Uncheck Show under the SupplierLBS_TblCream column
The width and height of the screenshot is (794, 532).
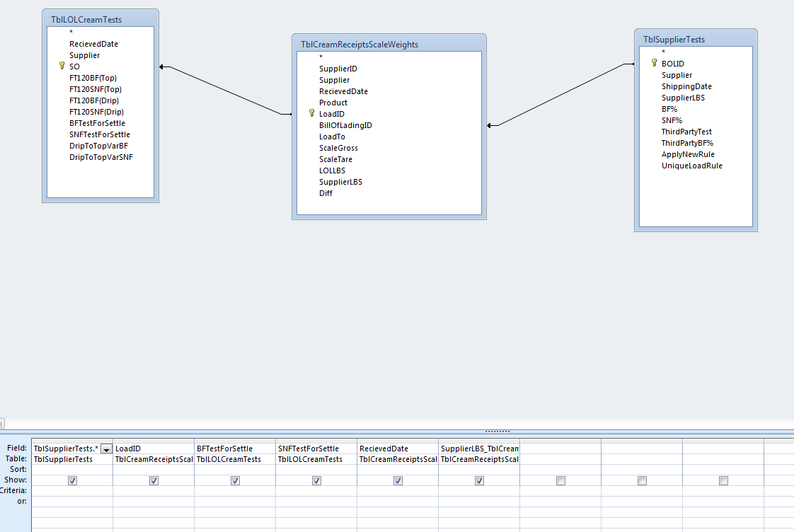479,480
